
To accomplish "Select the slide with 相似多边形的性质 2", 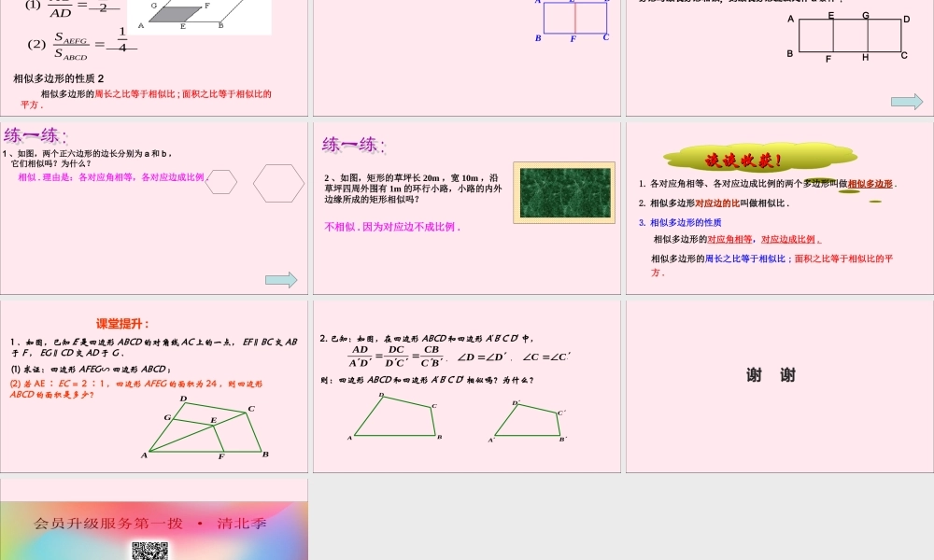I will pyautogui.click(x=154, y=58).
